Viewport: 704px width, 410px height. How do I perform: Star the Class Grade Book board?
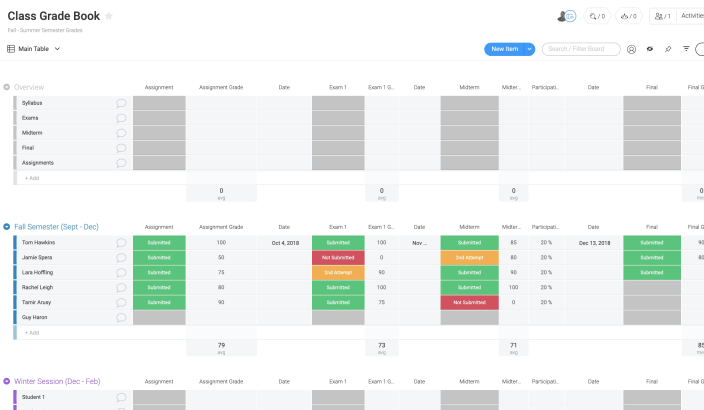tap(108, 16)
